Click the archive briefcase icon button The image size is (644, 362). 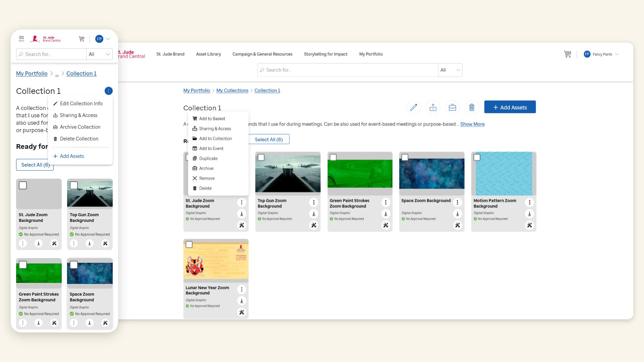tap(452, 107)
